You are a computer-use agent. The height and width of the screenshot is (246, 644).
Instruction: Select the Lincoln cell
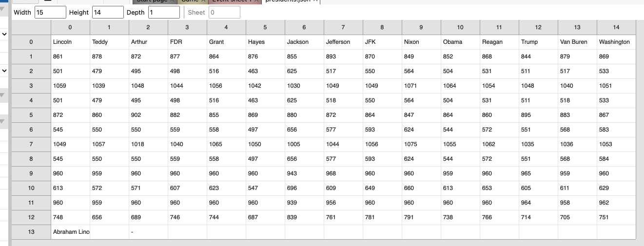(x=70, y=42)
